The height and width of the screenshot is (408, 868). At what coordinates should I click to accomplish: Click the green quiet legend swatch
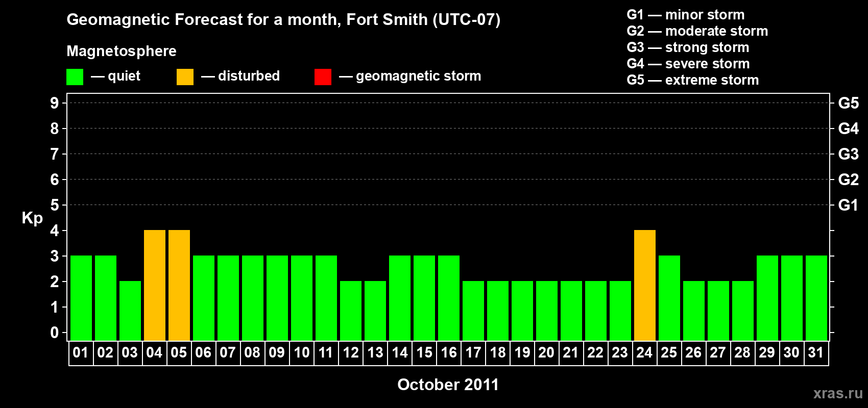pyautogui.click(x=75, y=77)
